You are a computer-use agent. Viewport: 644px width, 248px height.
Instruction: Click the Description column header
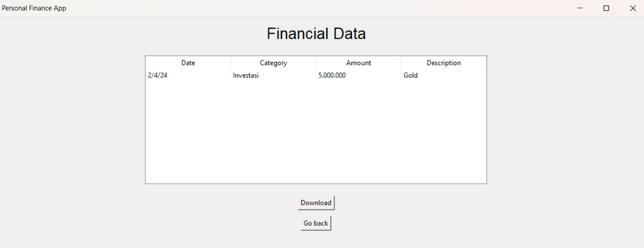(444, 63)
